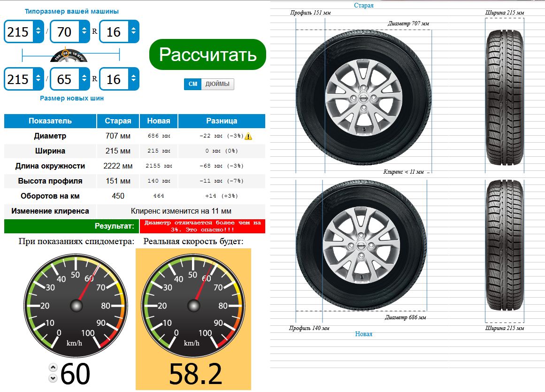Select the СМ units toggle
Screen dimensions: 545x392
tap(192, 84)
